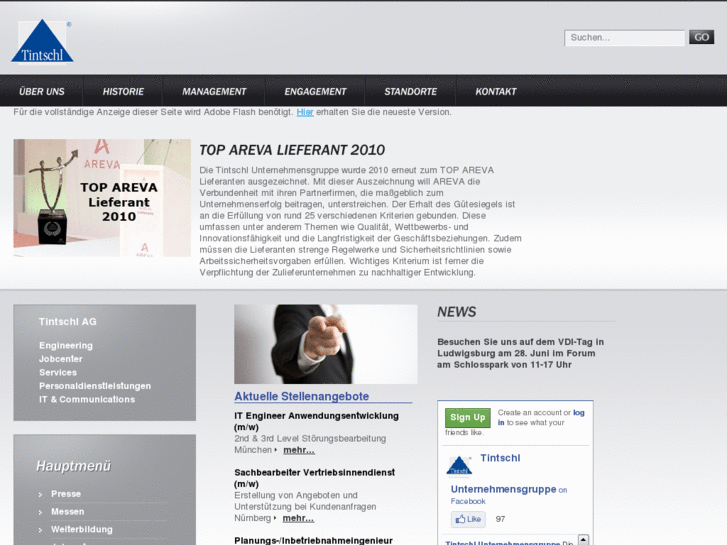Open mehr... for the Nürnberg job
Image resolution: width=727 pixels, height=545 pixels.
pyautogui.click(x=298, y=518)
